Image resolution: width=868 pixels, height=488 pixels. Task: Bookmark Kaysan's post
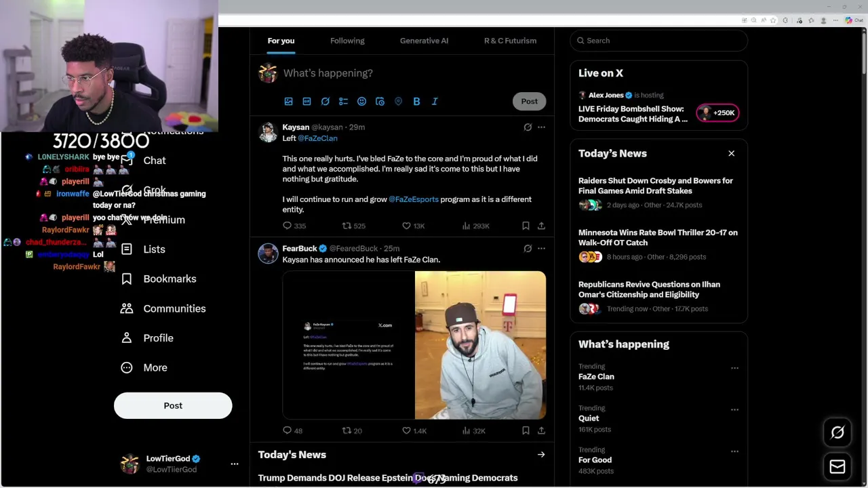[x=526, y=226]
